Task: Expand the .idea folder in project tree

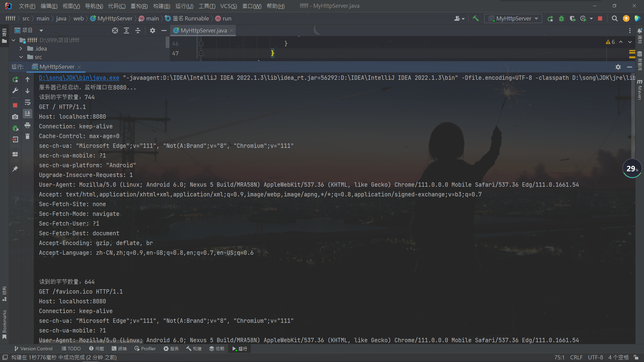Action: tap(21, 49)
